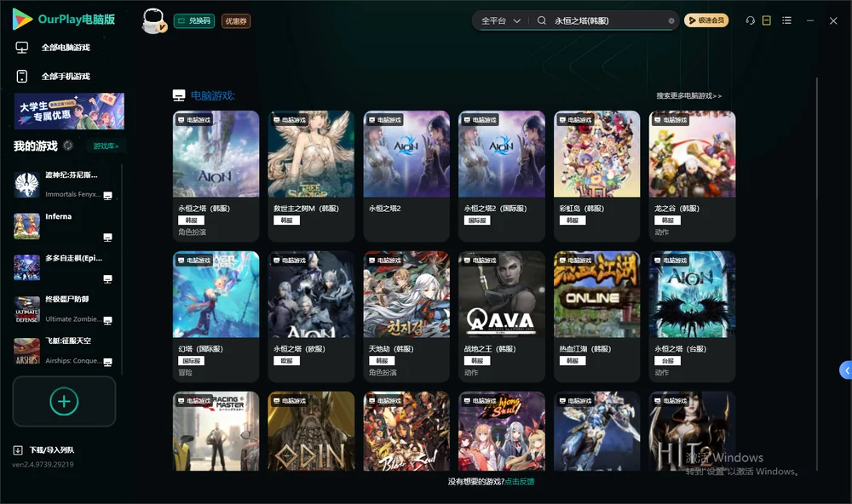Screen dimensions: 852x504
Task: Select 全部电脑游戏 in the sidebar
Action: pos(53,48)
